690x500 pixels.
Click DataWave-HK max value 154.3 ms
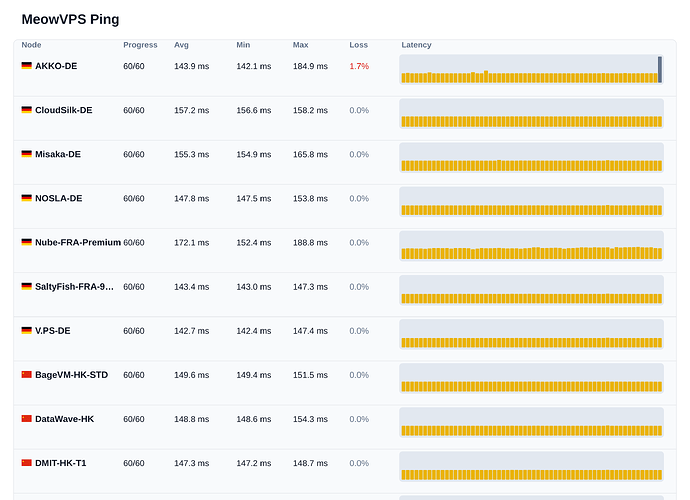(310, 419)
